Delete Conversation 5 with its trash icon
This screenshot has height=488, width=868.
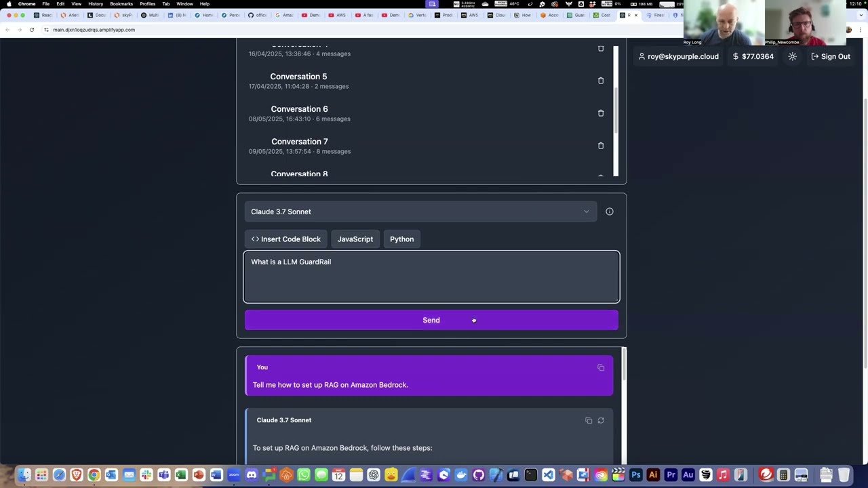pos(601,81)
